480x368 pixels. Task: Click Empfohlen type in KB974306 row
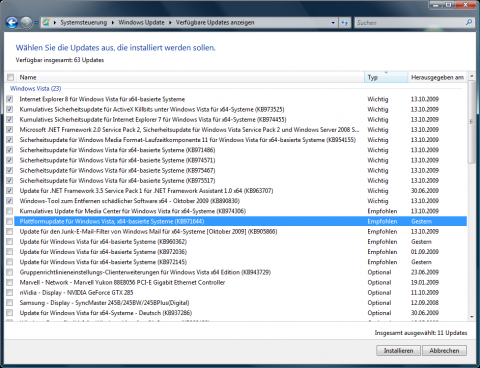[382, 211]
